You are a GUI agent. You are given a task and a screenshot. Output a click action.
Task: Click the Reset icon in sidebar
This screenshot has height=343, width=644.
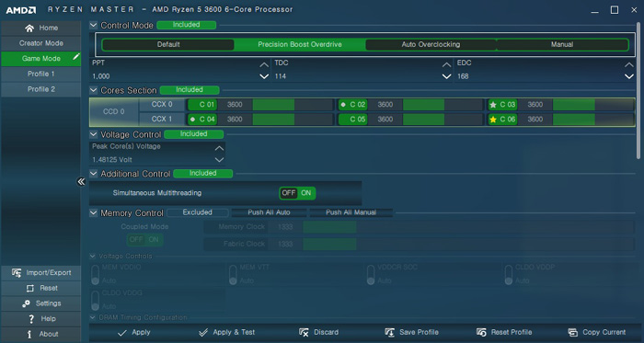click(x=30, y=289)
